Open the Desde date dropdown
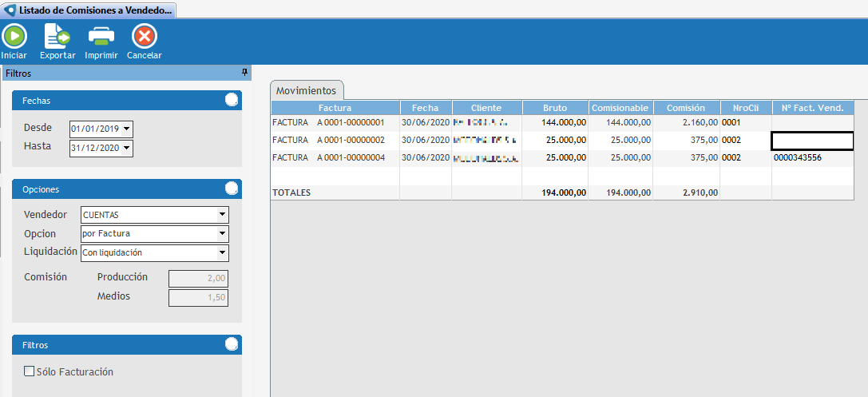Viewport: 868px width, 397px height. click(127, 129)
